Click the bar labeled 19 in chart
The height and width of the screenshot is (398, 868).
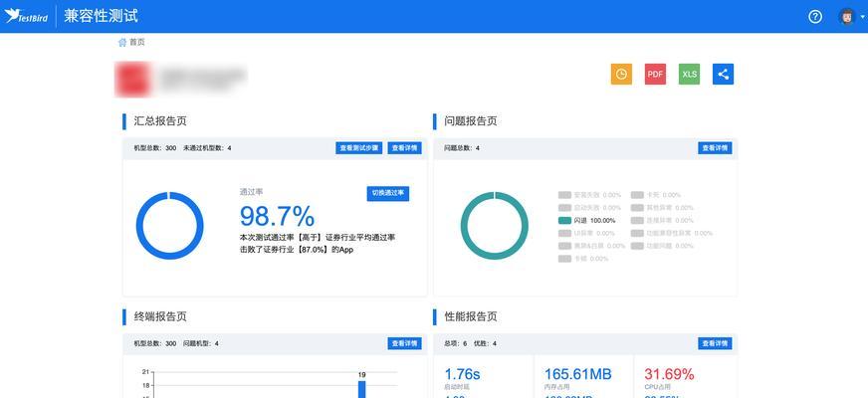point(361,389)
